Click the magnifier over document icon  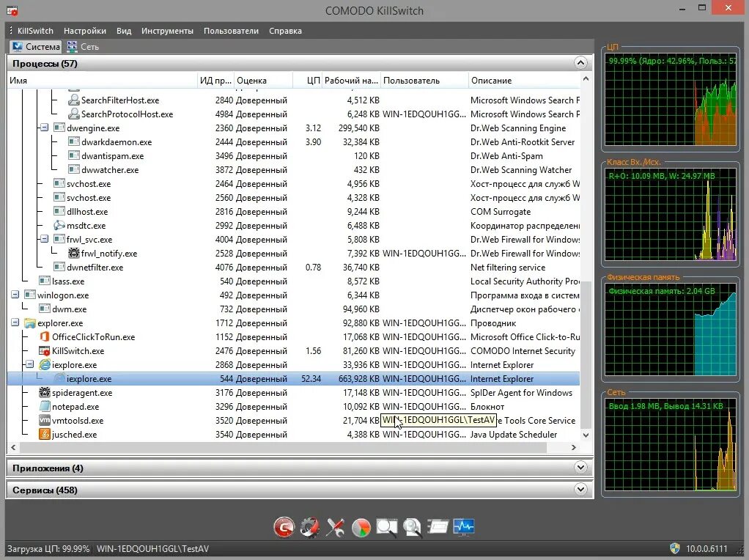coord(412,527)
